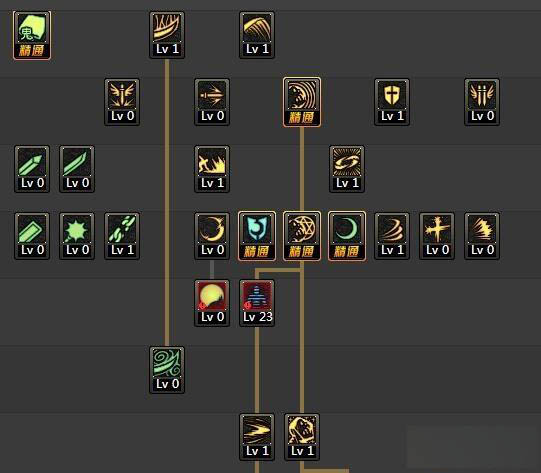Click the triple winged swords skill
The width and height of the screenshot is (541, 473).
[x=482, y=102]
